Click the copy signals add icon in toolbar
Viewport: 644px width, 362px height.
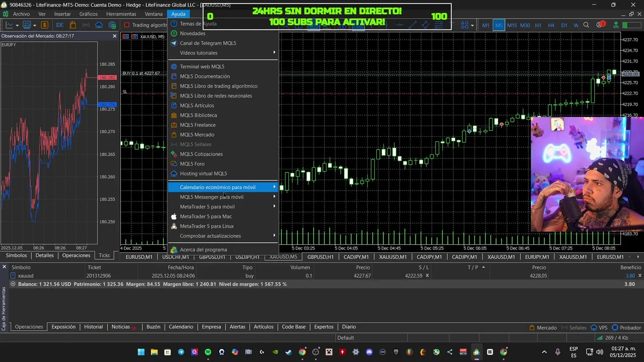(x=112, y=25)
